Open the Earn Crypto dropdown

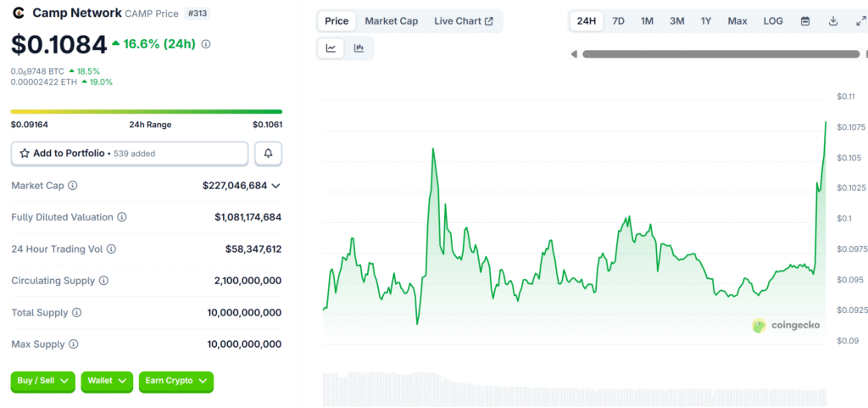pyautogui.click(x=175, y=382)
